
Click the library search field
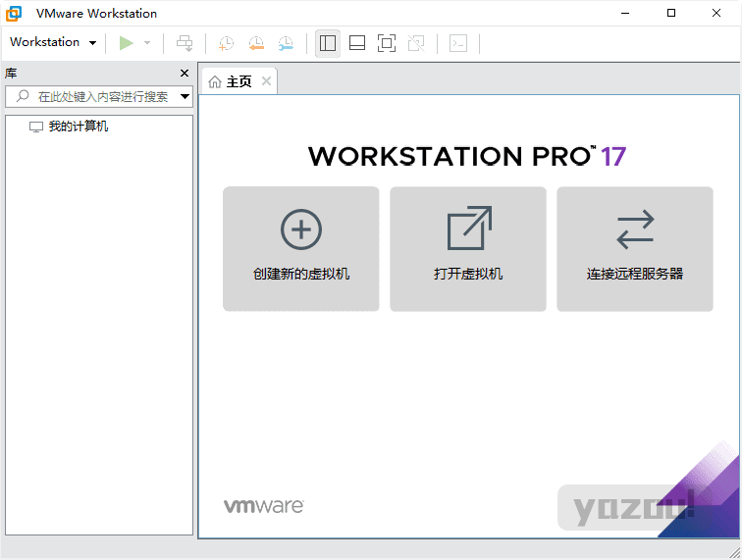pyautogui.click(x=99, y=96)
